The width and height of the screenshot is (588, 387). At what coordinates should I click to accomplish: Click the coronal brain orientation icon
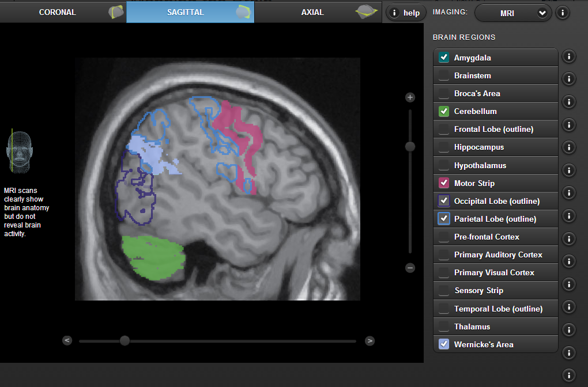pos(115,11)
